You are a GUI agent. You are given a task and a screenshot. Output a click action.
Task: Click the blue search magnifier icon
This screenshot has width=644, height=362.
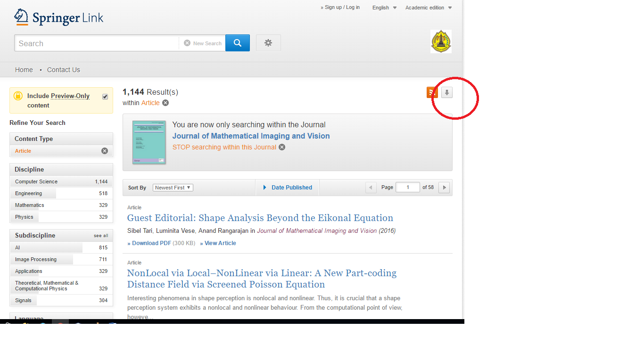point(237,42)
